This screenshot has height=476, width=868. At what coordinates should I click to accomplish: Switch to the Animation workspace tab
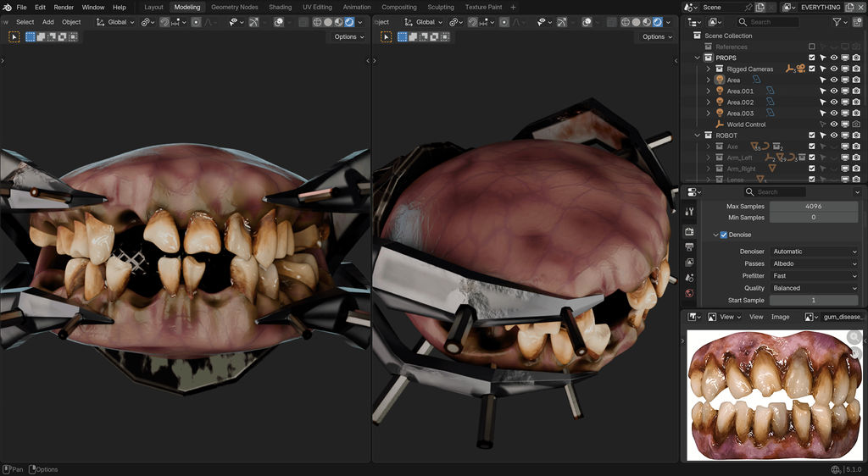(357, 7)
